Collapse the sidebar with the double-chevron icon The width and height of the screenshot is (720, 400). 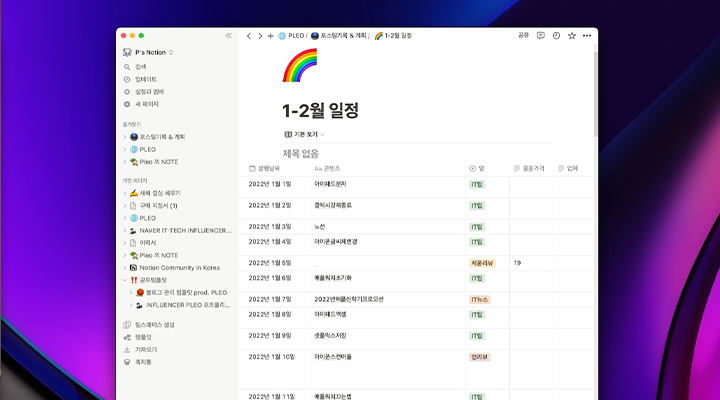(x=229, y=35)
